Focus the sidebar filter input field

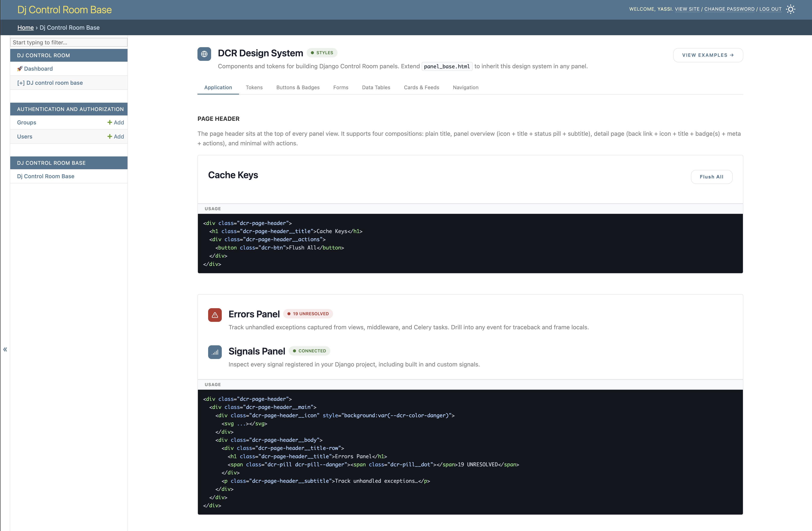[x=69, y=42]
